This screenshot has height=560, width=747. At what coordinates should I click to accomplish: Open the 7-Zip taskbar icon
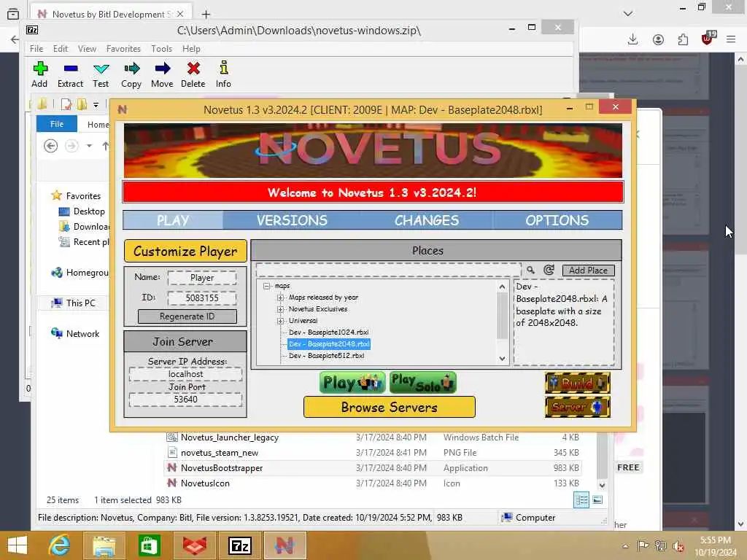tap(239, 545)
